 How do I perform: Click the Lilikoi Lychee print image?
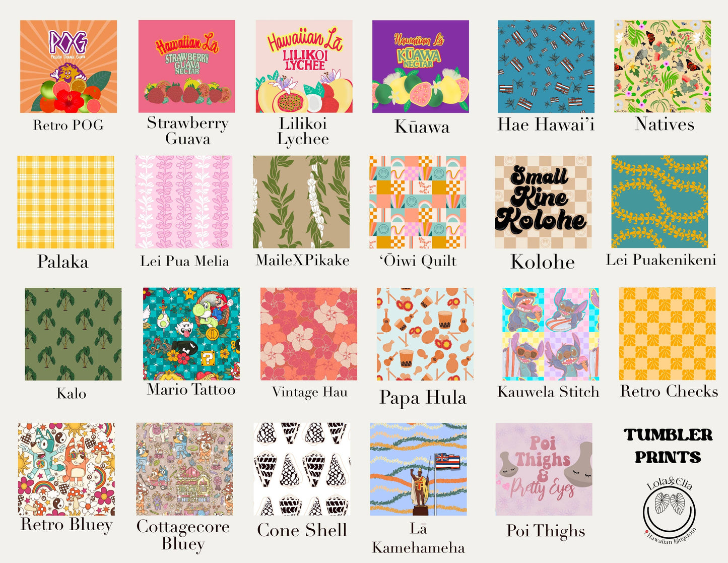[304, 67]
